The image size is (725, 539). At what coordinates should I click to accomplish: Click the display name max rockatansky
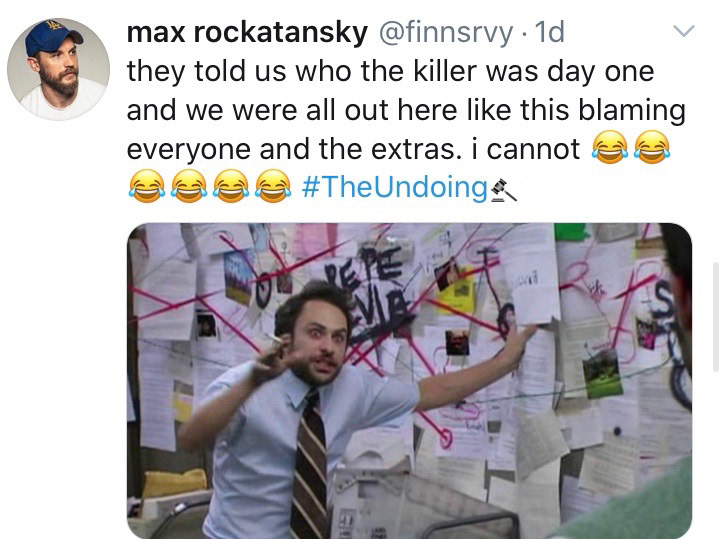[x=247, y=32]
